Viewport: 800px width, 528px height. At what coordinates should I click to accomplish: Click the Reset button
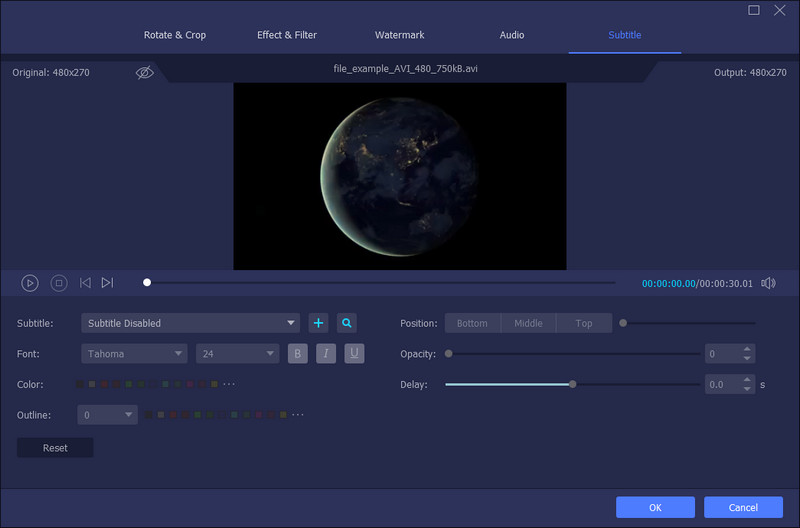click(x=55, y=448)
